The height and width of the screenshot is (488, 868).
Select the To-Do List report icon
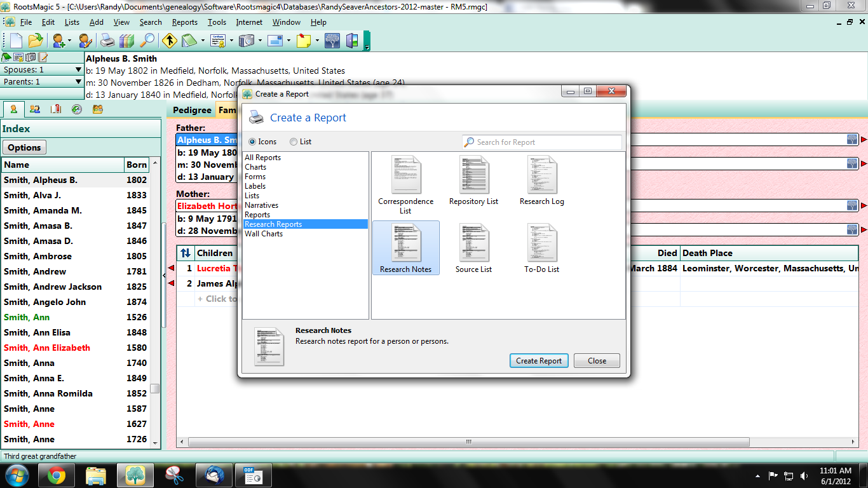(x=542, y=248)
